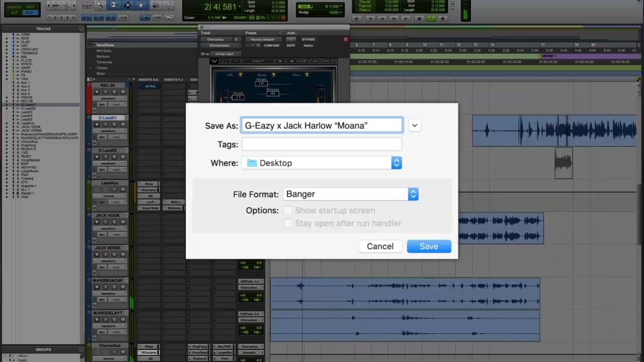644x362 pixels.
Task: Tick Stay open after run handler checkbox
Action: 288,223
